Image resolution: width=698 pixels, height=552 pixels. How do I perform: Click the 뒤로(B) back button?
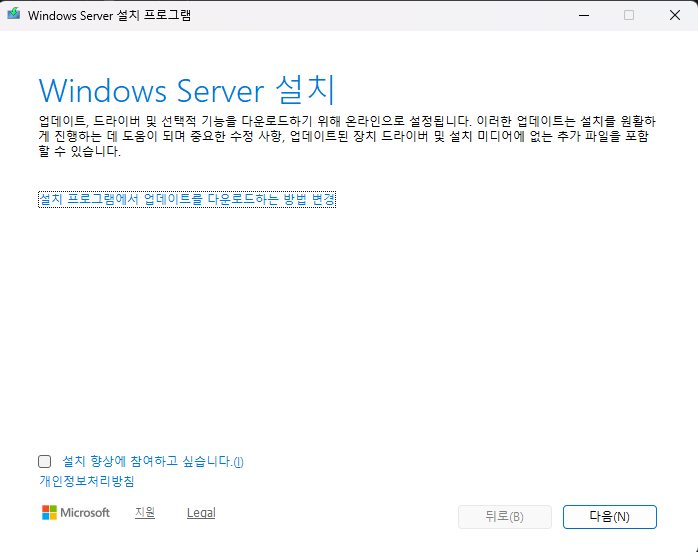[x=505, y=517]
